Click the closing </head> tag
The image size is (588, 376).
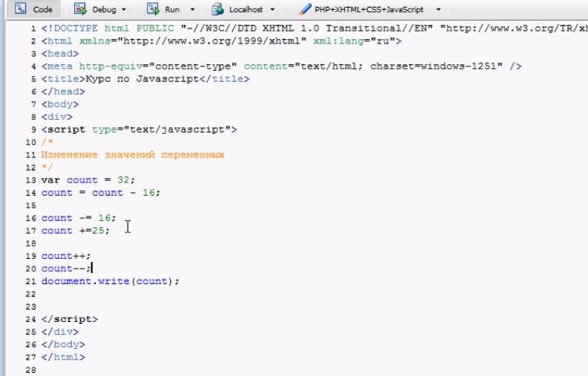point(63,91)
